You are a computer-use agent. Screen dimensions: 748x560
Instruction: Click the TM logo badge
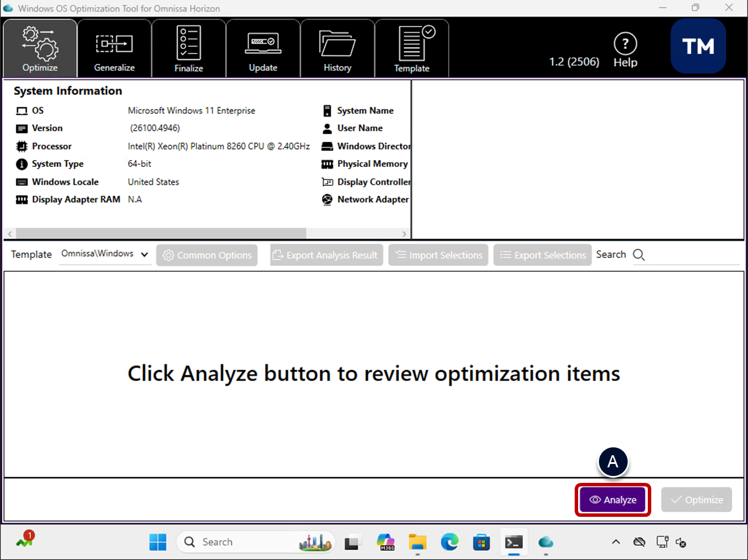pyautogui.click(x=698, y=46)
